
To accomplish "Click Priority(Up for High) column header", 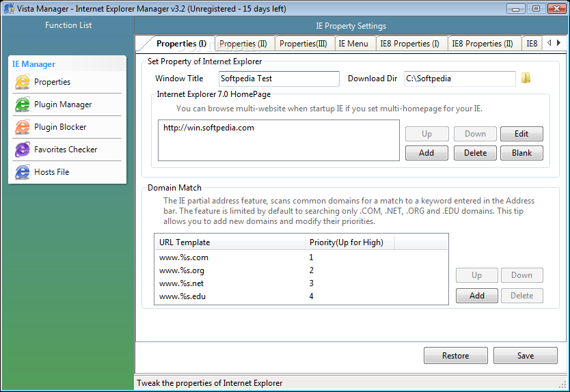I will 350,242.
